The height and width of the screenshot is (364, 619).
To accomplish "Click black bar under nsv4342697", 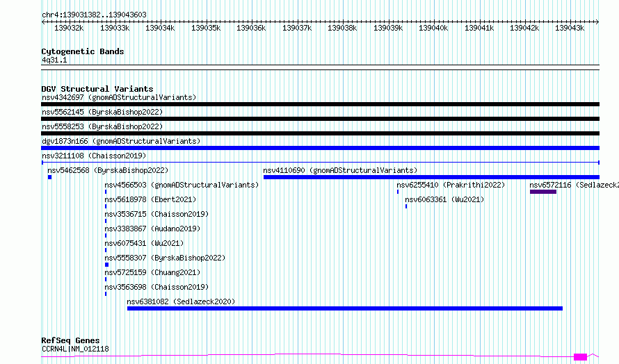I will coord(320,104).
